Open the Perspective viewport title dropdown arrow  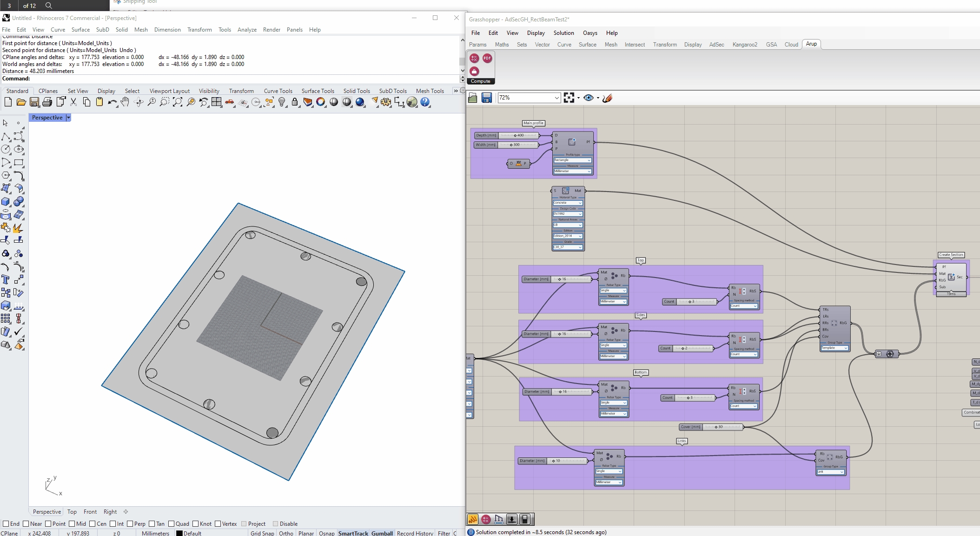coord(68,118)
